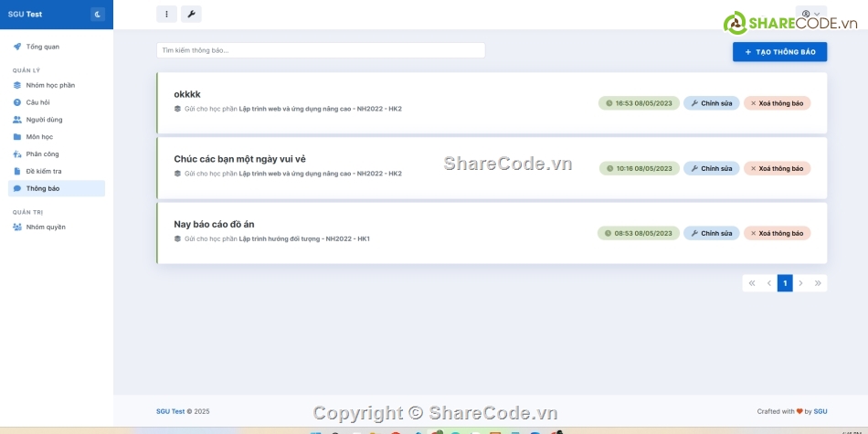The image size is (868, 434).
Task: Delete the Nay báo cáo đồ án notification
Action: 777,233
